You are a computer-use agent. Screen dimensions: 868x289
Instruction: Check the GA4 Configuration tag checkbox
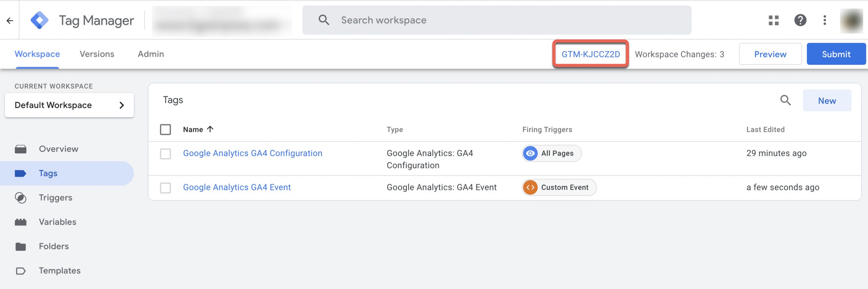pyautogui.click(x=165, y=154)
